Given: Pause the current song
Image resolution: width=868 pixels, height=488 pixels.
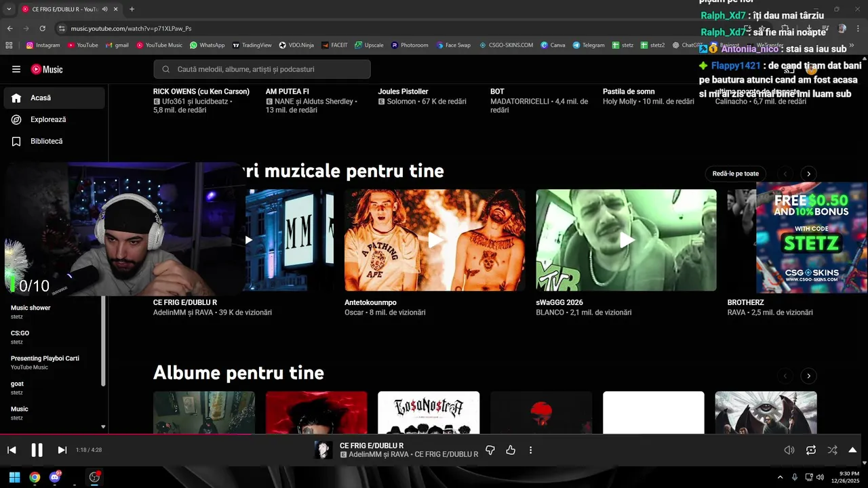Looking at the screenshot, I should click(37, 450).
